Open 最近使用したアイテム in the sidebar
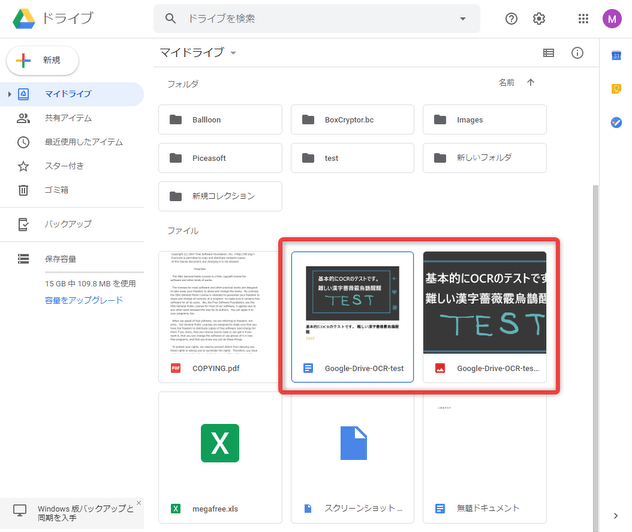 [x=84, y=142]
